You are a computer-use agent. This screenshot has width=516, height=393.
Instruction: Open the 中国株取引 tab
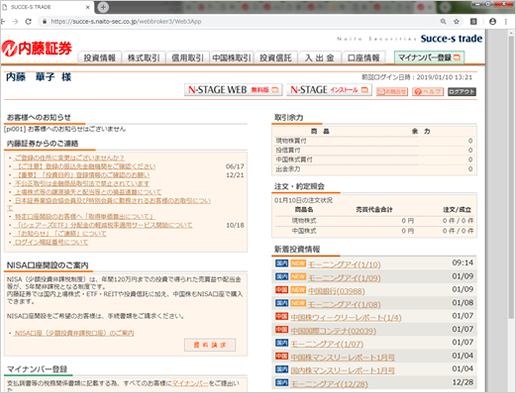(232, 58)
